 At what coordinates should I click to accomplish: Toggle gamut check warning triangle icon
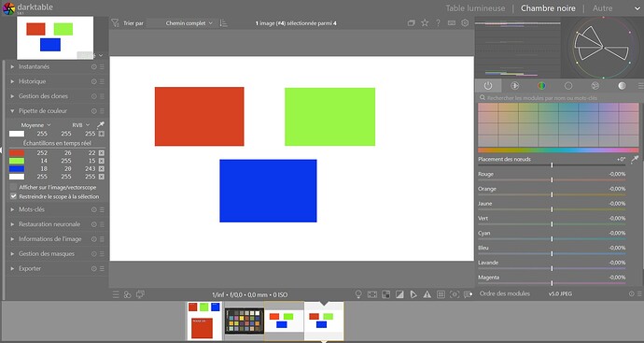[427, 294]
